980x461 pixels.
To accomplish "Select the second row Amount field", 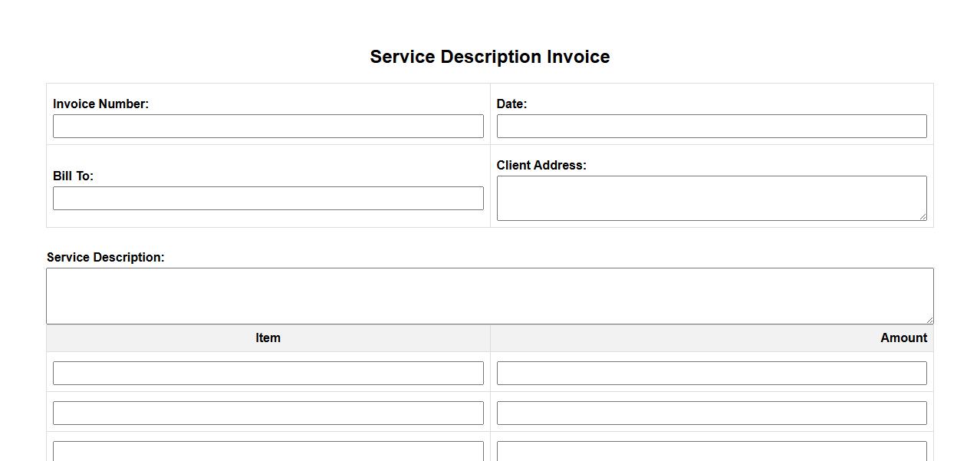I will [711, 413].
